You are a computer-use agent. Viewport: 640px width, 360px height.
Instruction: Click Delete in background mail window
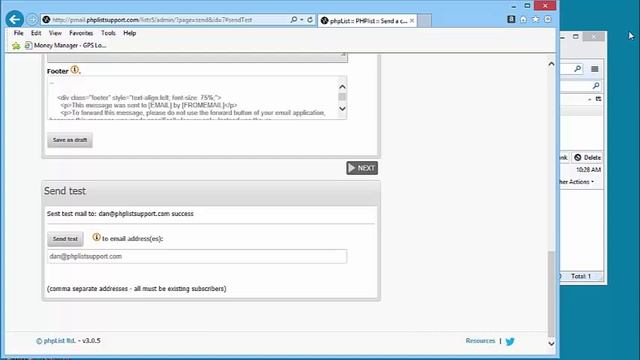[x=588, y=158]
